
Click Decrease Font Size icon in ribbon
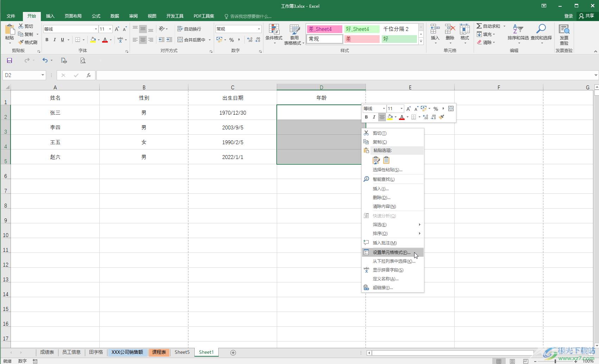pyautogui.click(x=125, y=29)
